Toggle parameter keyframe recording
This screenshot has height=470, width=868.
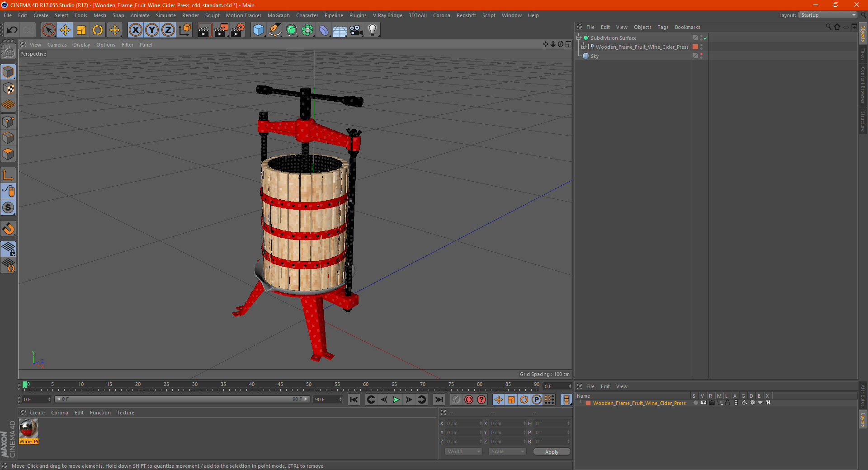(x=537, y=399)
